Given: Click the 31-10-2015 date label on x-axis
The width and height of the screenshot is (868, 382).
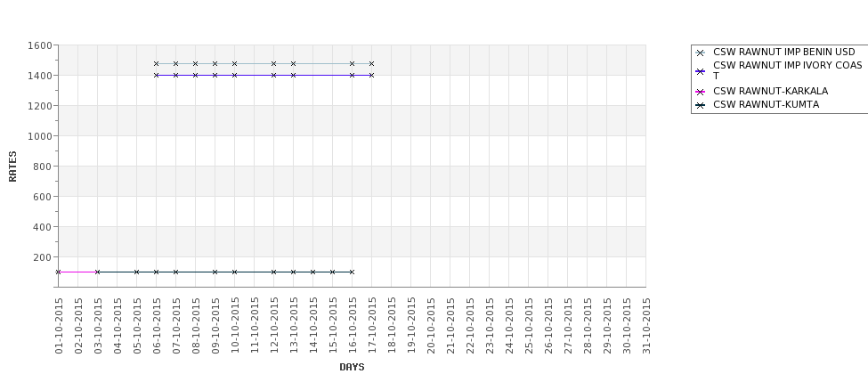Looking at the screenshot, I should (x=646, y=325).
